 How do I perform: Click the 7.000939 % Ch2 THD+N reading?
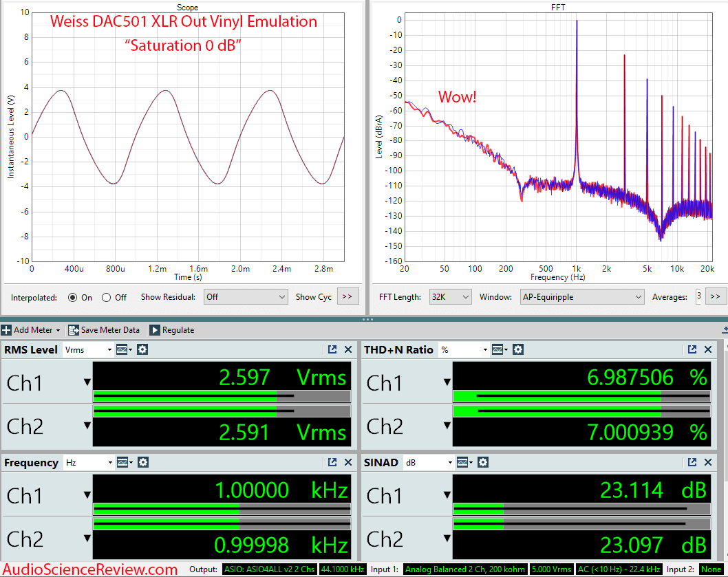tap(647, 432)
